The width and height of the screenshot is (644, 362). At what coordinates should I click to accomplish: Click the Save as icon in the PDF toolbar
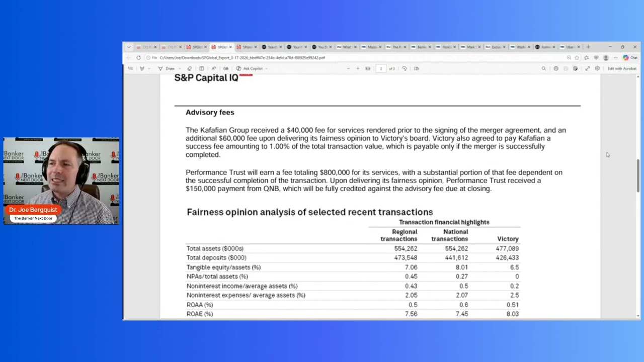click(575, 68)
